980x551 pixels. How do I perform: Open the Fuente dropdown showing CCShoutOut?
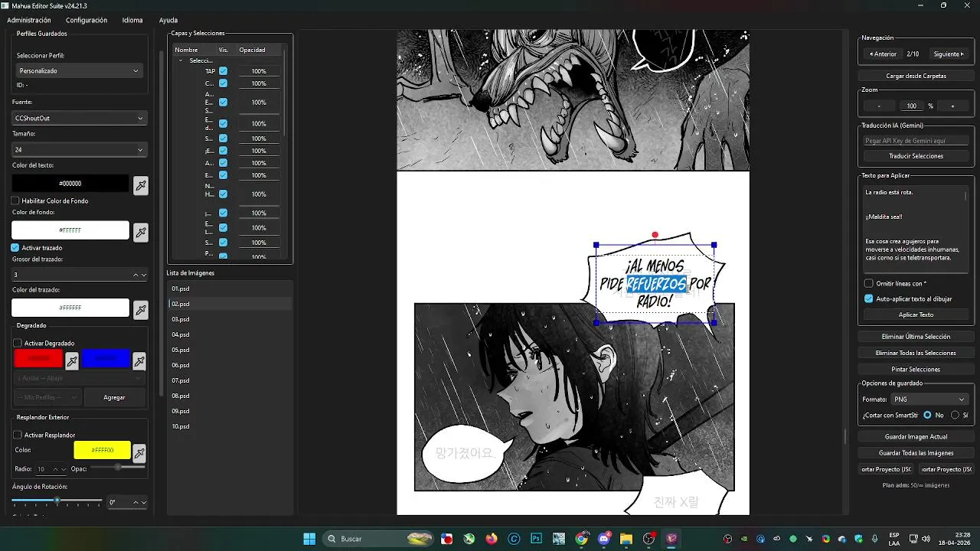[80, 118]
